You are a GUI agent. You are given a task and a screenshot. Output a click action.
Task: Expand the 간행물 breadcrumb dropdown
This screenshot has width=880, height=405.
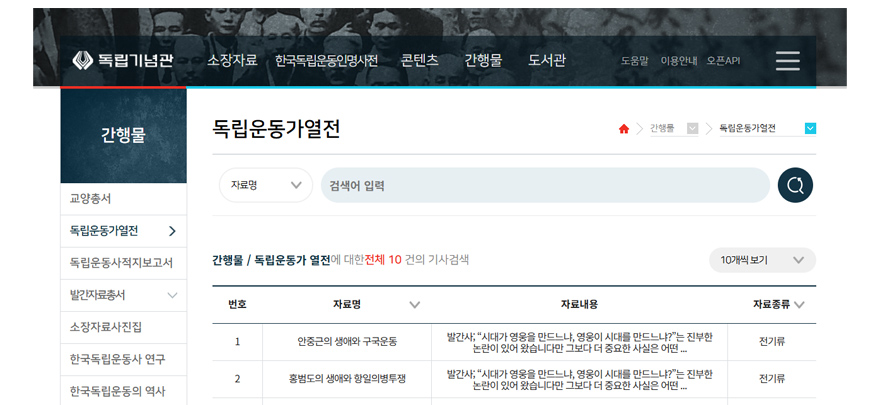pyautogui.click(x=692, y=129)
